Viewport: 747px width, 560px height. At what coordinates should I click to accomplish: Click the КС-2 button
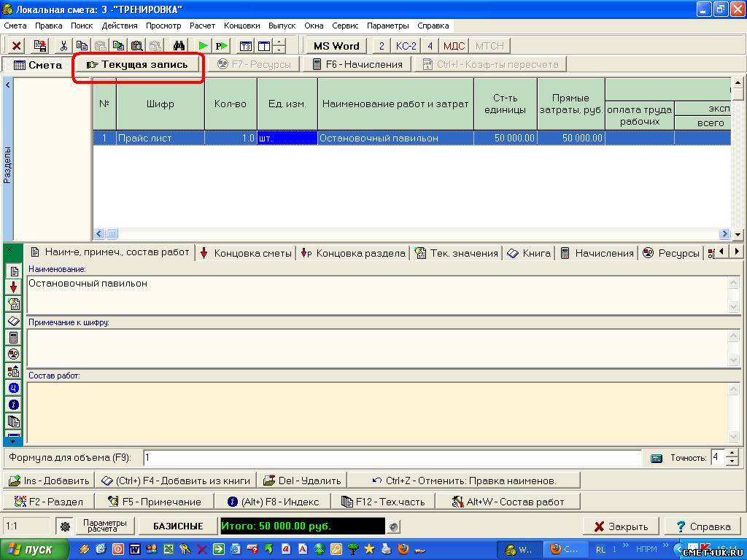[406, 46]
